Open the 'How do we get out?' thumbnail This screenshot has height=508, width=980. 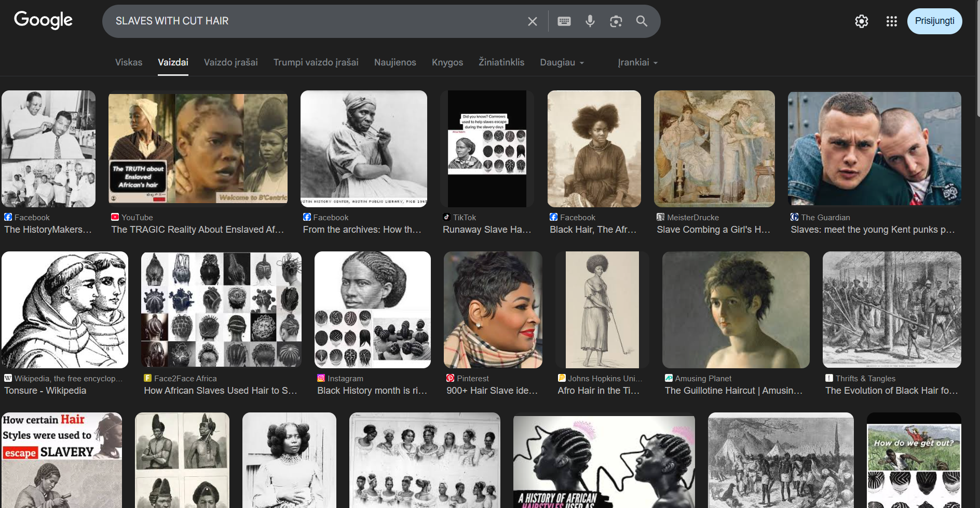tap(914, 460)
